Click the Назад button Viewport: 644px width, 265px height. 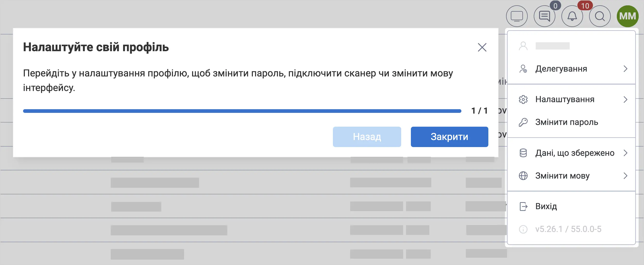tap(367, 137)
